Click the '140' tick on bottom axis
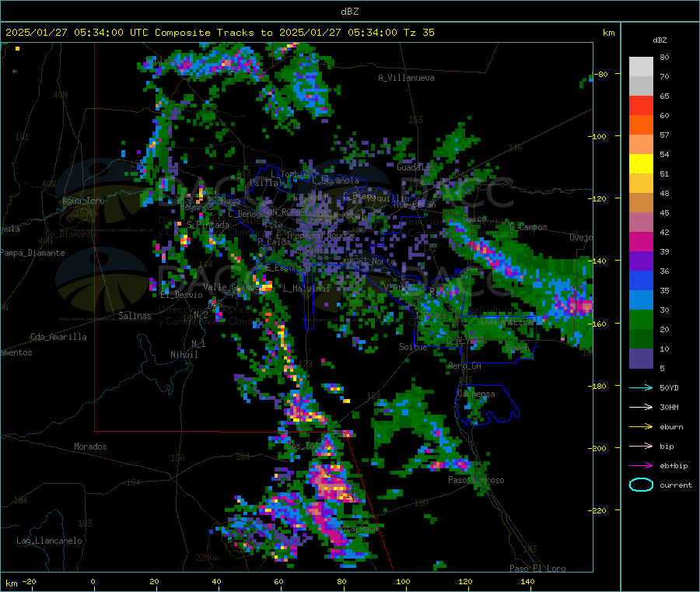This screenshot has width=700, height=592. 527,581
